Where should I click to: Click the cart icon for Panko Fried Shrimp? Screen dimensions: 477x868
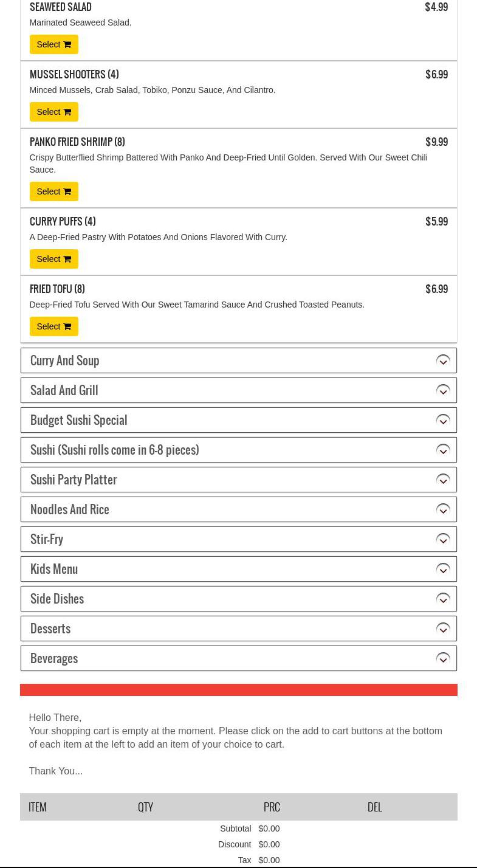67,191
